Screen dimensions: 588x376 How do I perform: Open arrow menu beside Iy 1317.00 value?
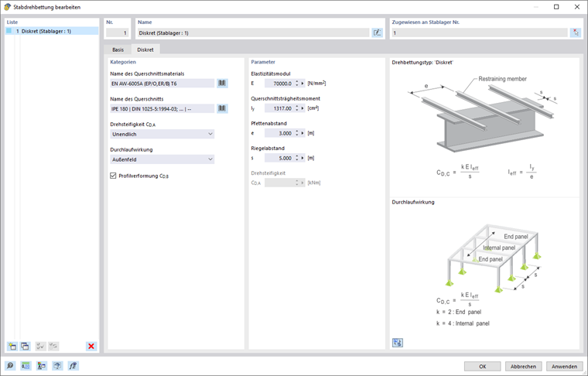pyautogui.click(x=303, y=108)
